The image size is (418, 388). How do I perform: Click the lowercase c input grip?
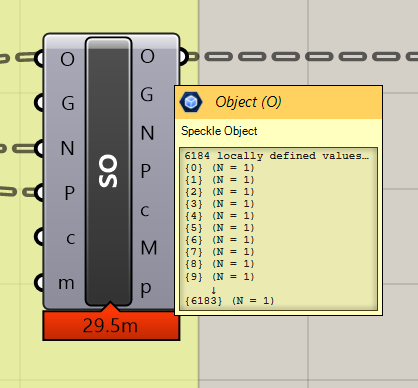point(39,237)
